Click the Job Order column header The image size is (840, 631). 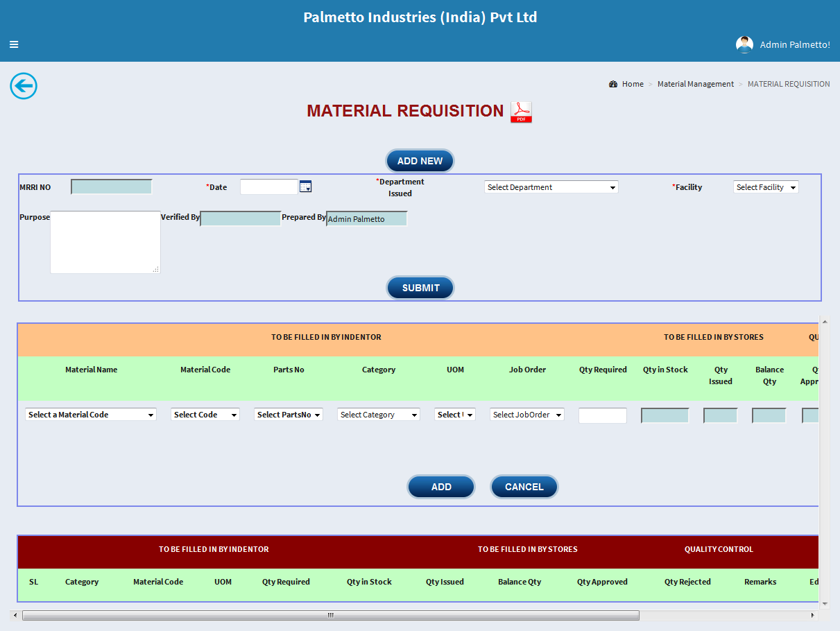(x=527, y=370)
